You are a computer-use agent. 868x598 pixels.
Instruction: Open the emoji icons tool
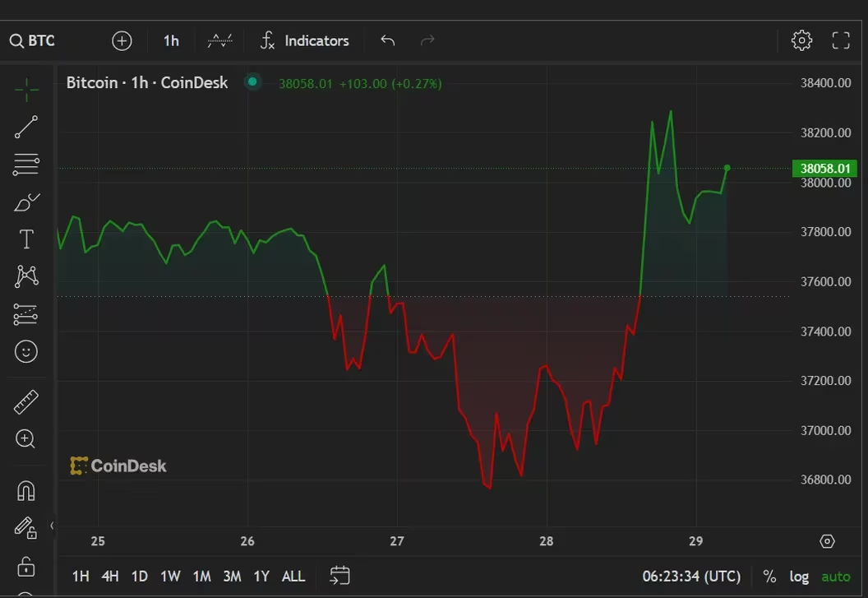(26, 352)
